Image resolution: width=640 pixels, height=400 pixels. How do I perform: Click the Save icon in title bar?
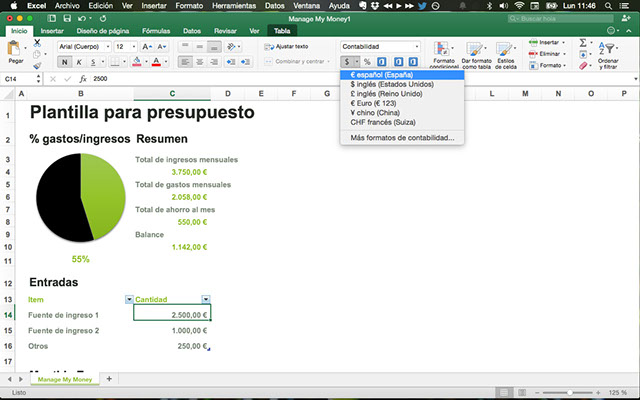65,18
